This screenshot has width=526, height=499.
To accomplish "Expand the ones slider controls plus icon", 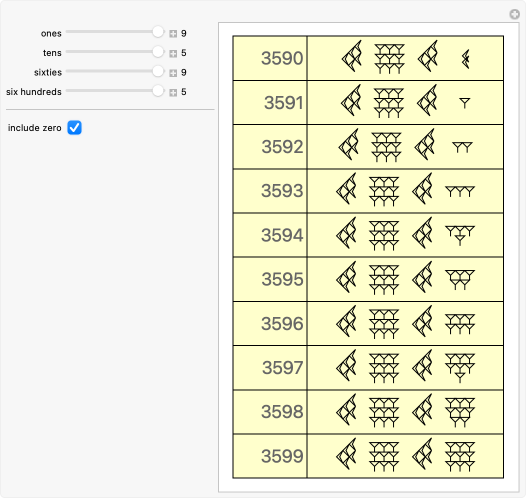I will coord(173,34).
